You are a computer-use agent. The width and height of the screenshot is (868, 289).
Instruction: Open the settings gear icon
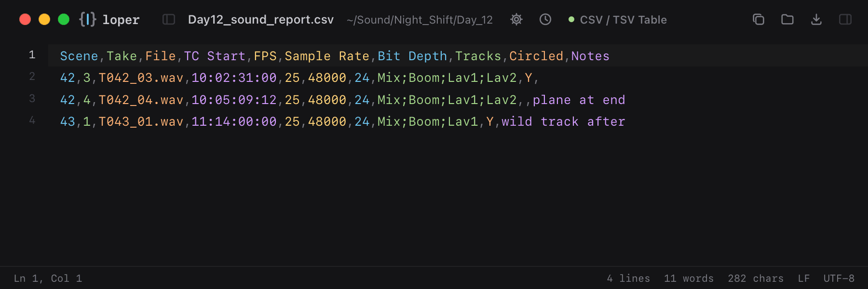(516, 19)
